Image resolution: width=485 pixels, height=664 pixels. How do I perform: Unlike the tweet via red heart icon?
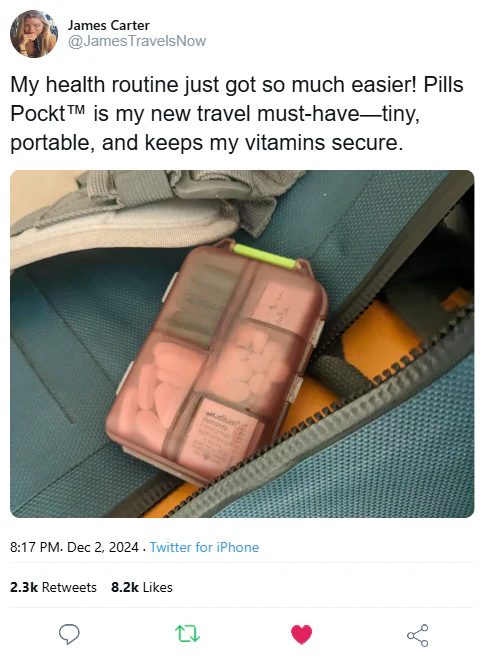pyautogui.click(x=302, y=634)
